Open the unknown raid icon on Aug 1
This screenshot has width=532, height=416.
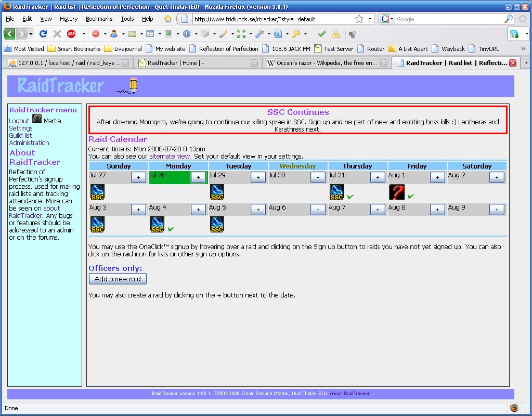click(396, 192)
